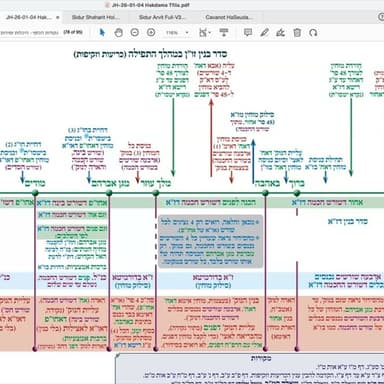The image size is (384, 384).
Task: Click the delete trash icon
Action: 297,32
